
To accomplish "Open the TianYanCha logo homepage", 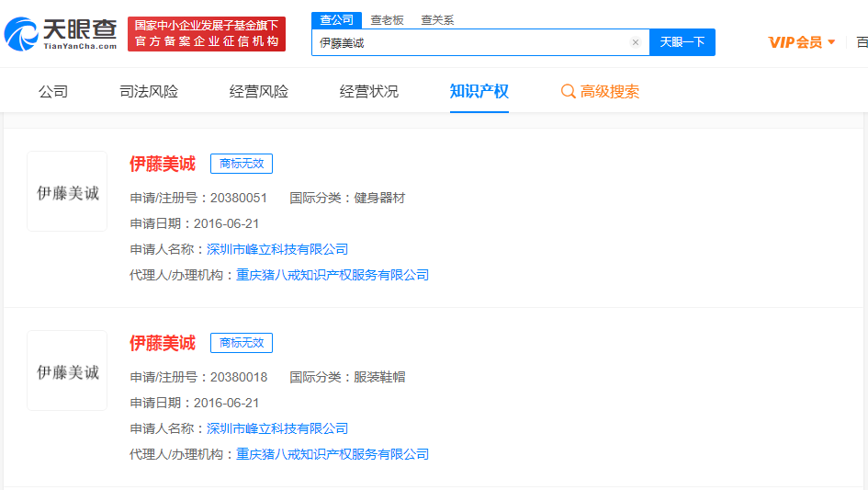I will click(x=61, y=34).
